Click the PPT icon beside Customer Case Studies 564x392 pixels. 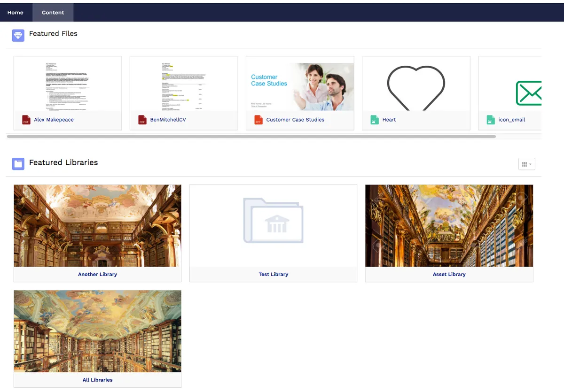click(258, 120)
